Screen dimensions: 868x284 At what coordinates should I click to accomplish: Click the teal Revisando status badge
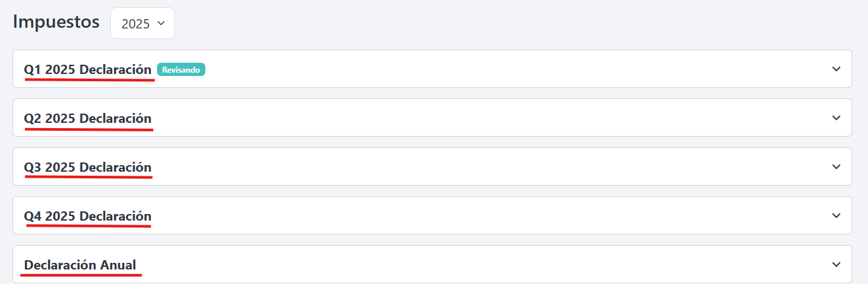181,69
